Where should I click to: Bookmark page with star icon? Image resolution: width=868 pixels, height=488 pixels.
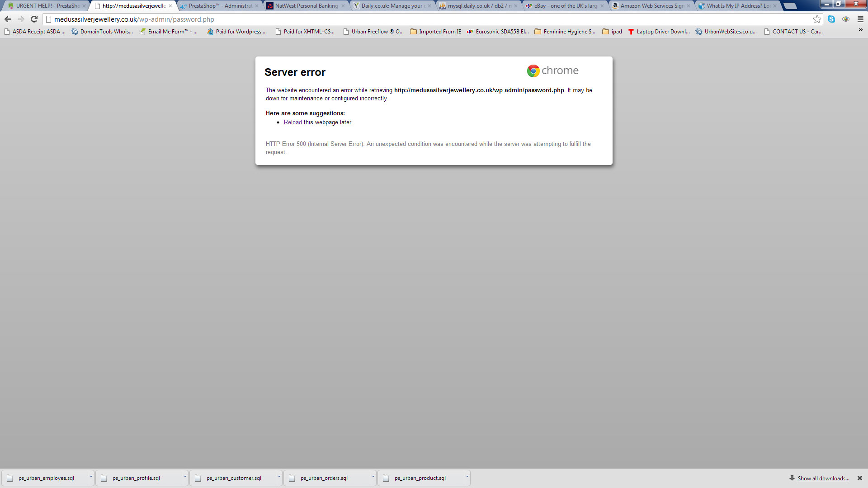[817, 19]
